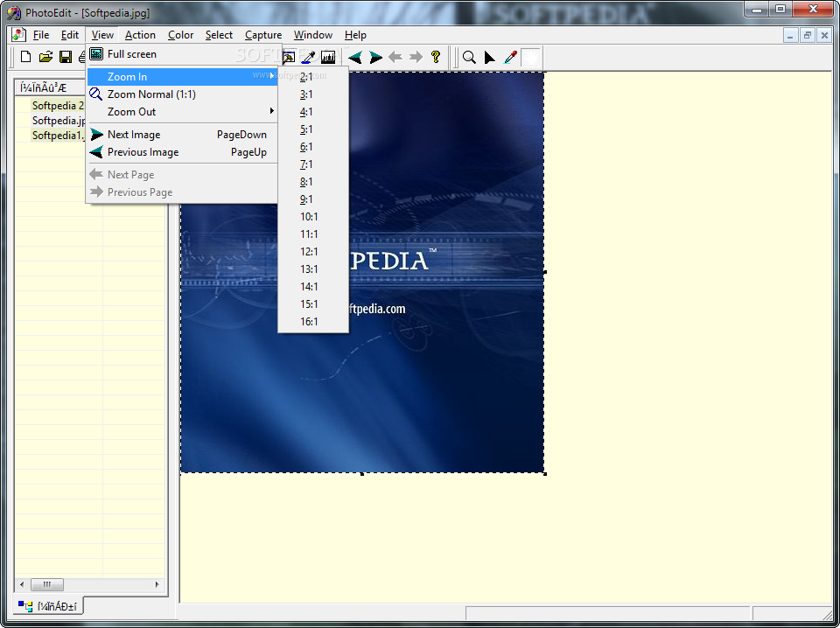Choose Previous Image menu entry

(182, 152)
